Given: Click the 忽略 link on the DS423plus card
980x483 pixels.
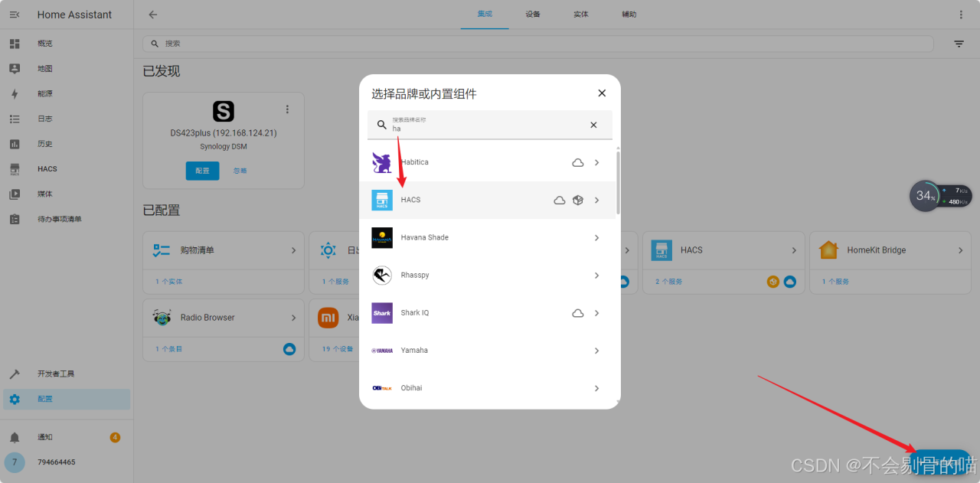Looking at the screenshot, I should [239, 171].
